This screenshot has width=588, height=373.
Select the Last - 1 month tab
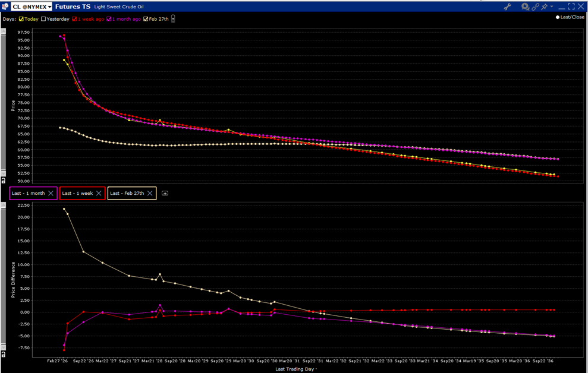(28, 193)
